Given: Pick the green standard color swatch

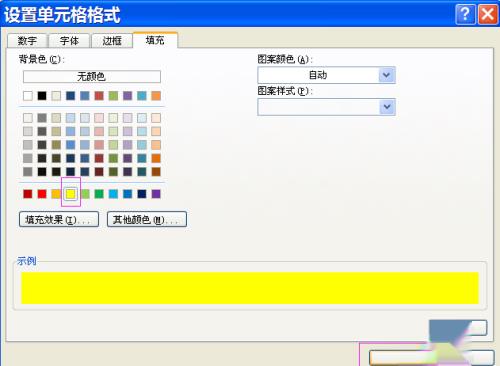Looking at the screenshot, I should tap(99, 194).
